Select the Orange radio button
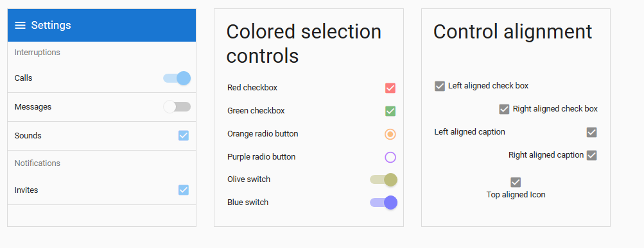 tap(390, 134)
